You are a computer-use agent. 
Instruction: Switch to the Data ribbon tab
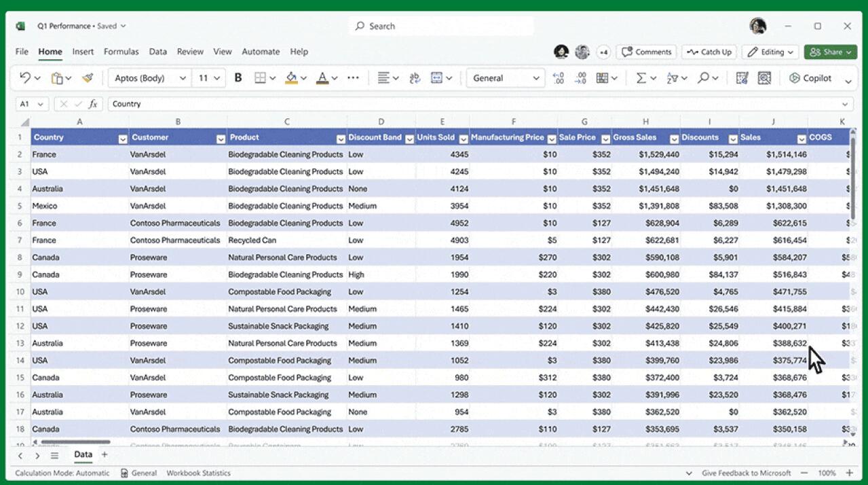(x=158, y=52)
